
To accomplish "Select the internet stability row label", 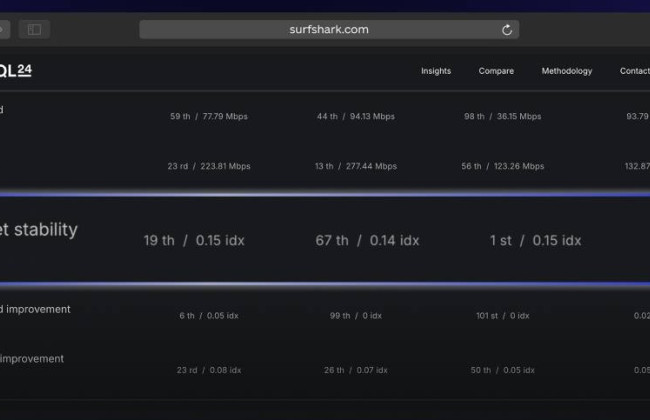I will [40, 230].
